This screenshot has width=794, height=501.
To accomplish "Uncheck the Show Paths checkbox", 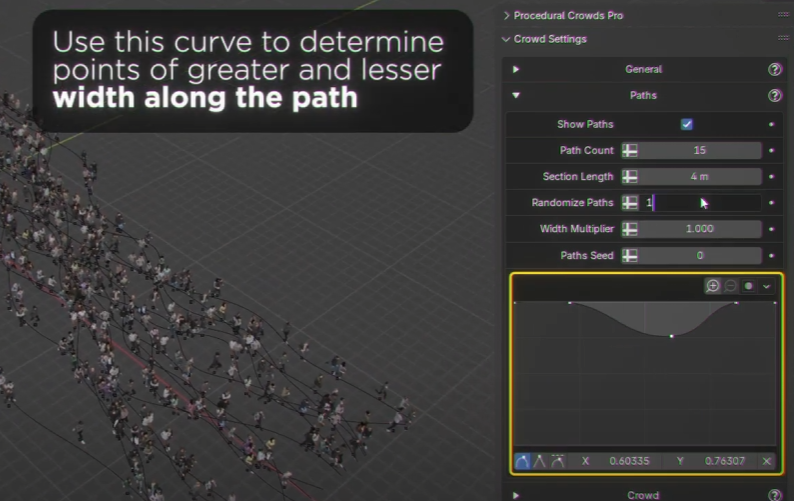I will point(687,124).
